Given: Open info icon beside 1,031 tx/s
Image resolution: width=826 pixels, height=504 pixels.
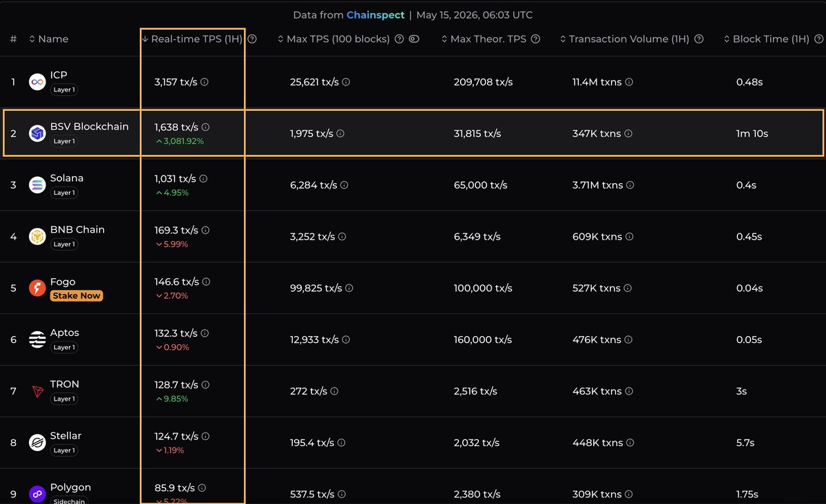Looking at the screenshot, I should pyautogui.click(x=203, y=178).
